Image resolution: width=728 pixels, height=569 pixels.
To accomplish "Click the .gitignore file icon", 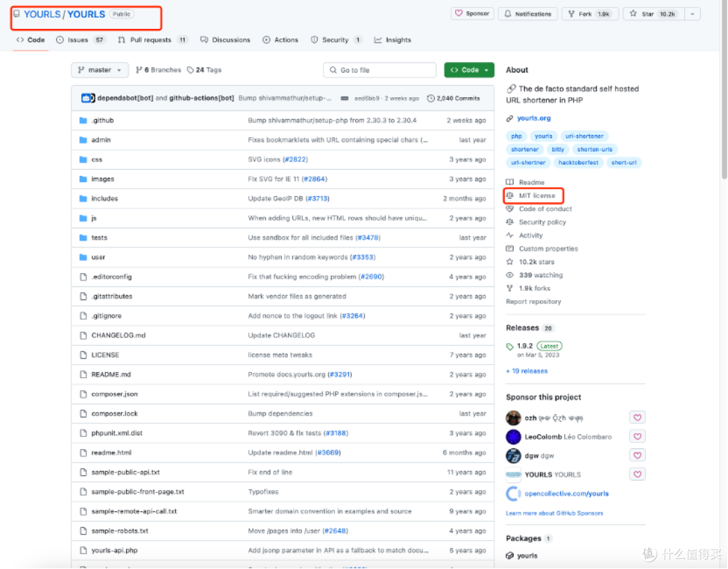I will point(83,316).
